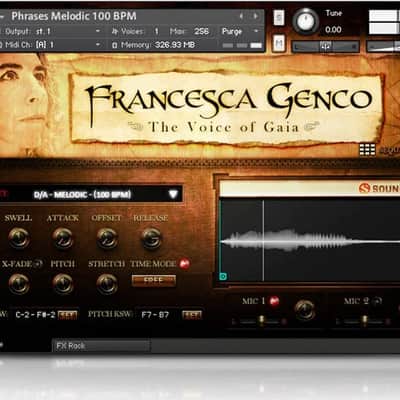Viewport: 400px width, 400px height.
Task: Click the Tune value 0.00
Action: click(x=333, y=30)
